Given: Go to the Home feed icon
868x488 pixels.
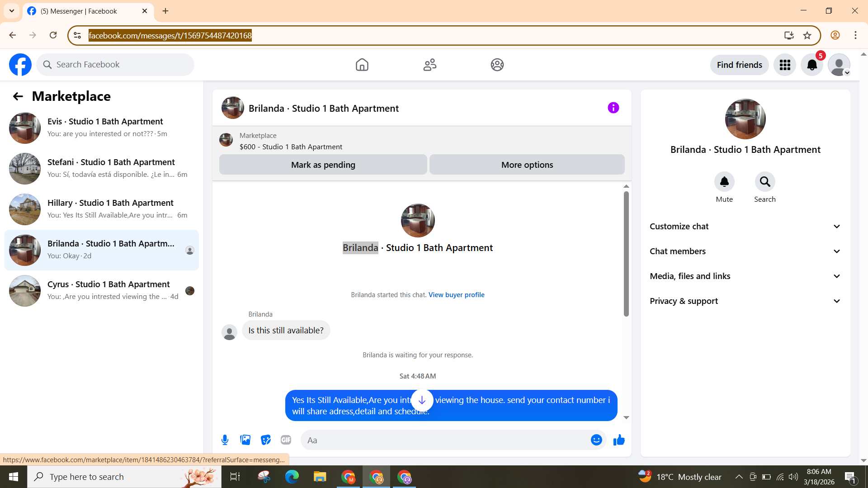Looking at the screenshot, I should click(362, 65).
